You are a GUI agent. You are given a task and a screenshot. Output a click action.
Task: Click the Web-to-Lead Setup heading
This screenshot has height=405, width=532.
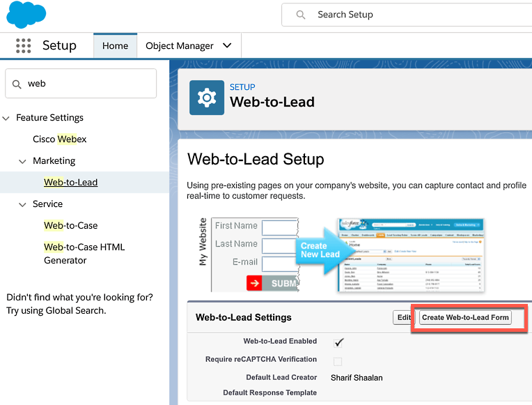(256, 160)
